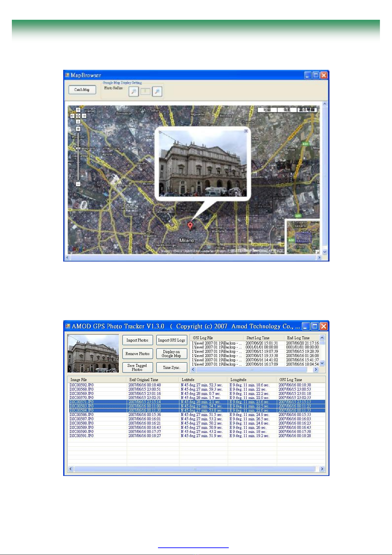Click the GPS Log Time column header
392x555 pixels.
(x=301, y=380)
